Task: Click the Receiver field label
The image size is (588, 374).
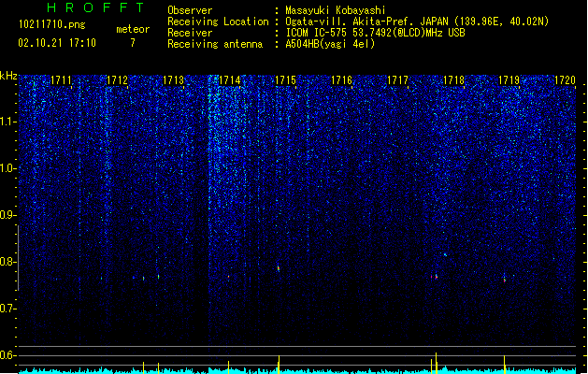Action: pyautogui.click(x=190, y=33)
